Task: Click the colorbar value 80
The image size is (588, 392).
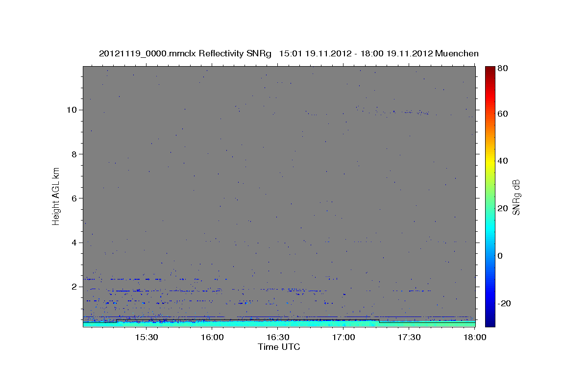Action: coord(502,68)
